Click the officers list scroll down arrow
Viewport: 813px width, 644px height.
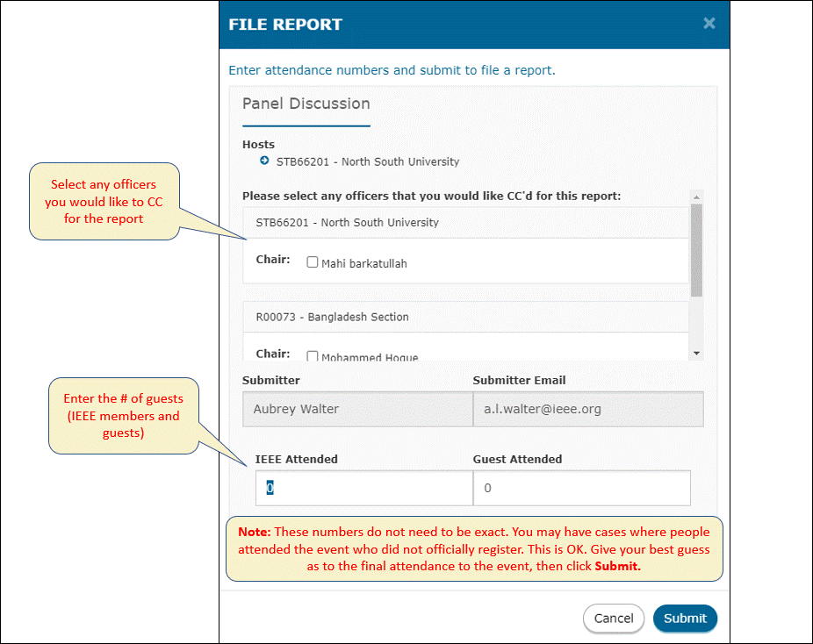pos(696,354)
